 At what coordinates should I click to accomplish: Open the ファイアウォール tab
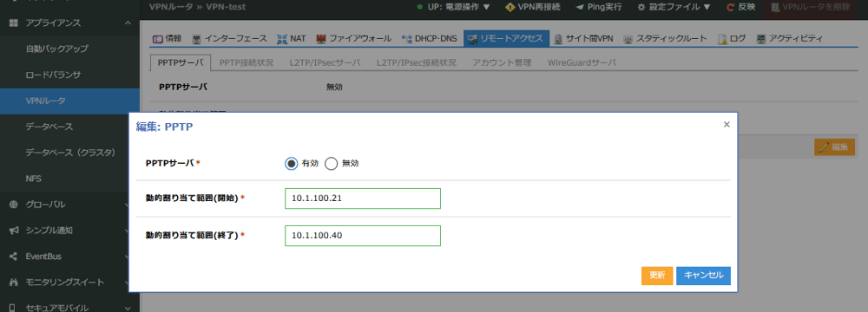(x=354, y=39)
